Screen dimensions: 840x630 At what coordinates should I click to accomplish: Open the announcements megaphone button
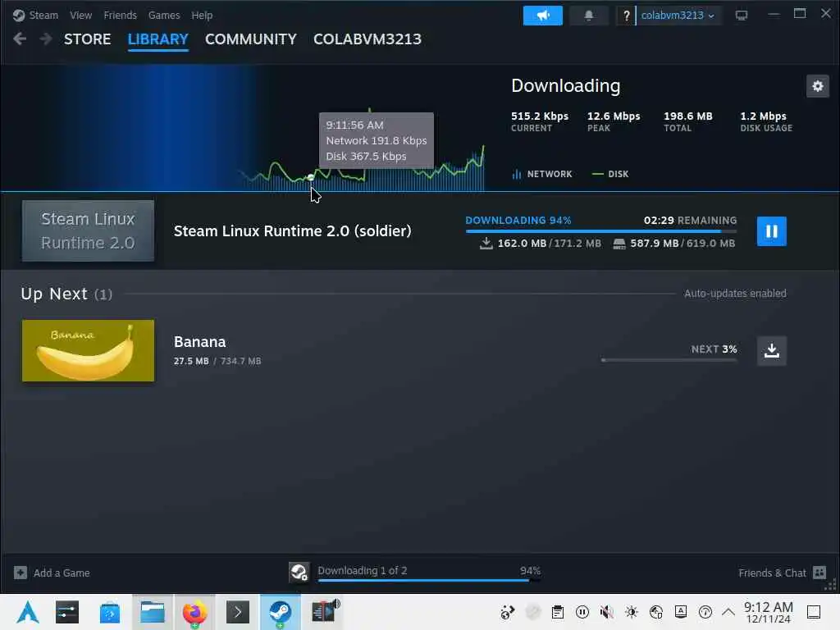543,16
